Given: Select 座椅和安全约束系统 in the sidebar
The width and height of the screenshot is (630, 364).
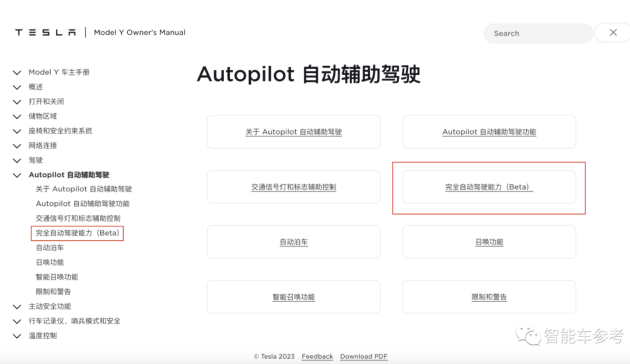Looking at the screenshot, I should tap(60, 131).
